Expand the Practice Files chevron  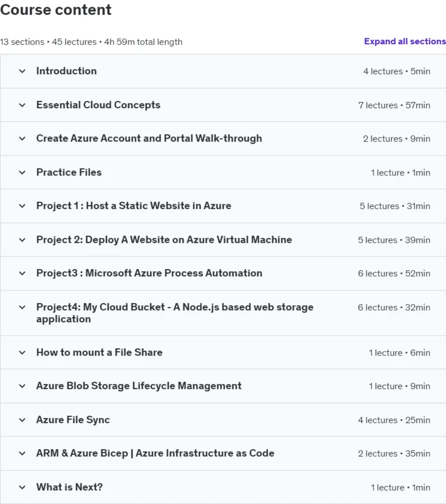pos(22,173)
